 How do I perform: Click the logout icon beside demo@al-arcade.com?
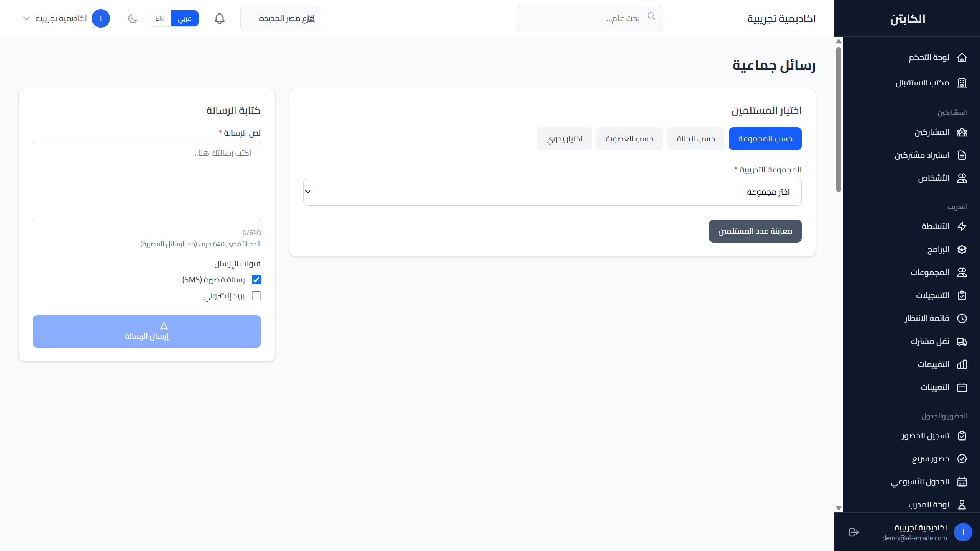pyautogui.click(x=854, y=532)
